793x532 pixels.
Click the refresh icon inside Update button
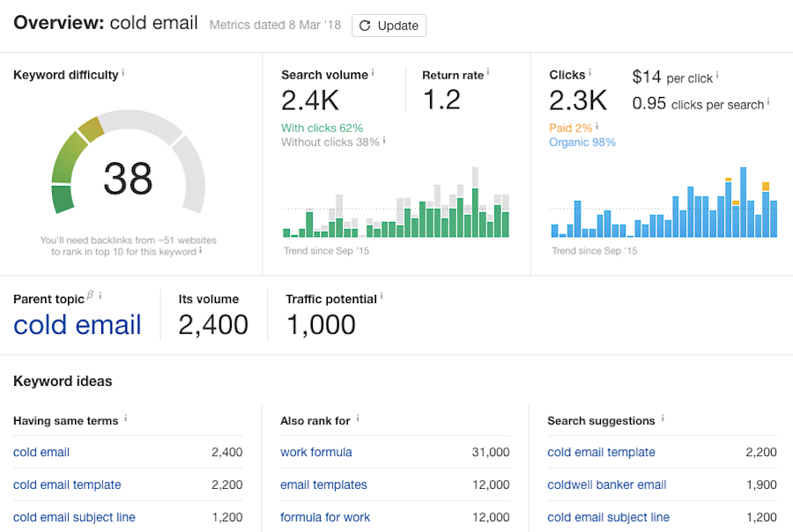coord(364,26)
